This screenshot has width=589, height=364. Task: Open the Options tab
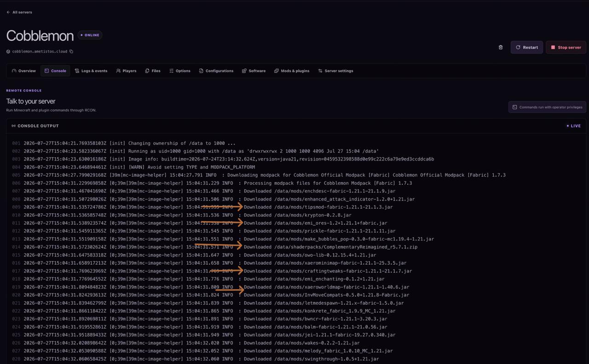(179, 71)
